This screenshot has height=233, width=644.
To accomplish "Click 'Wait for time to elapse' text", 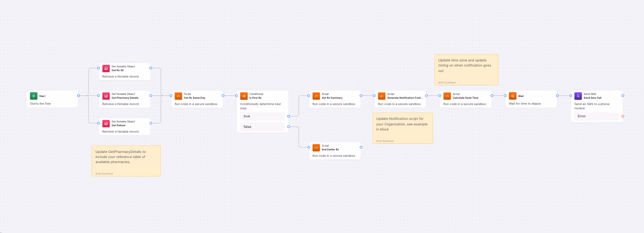I will tap(525, 104).
